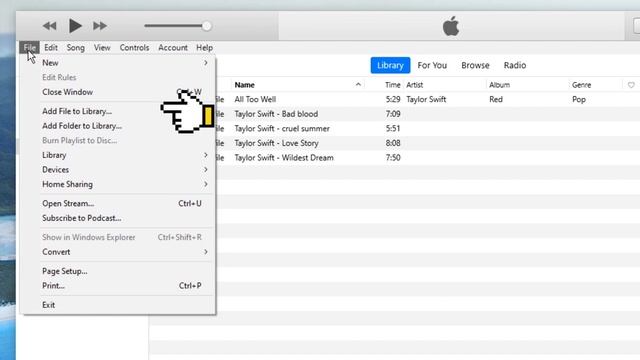Select song Taylor Swift - Love Story
This screenshot has width=640, height=360.
point(276,143)
